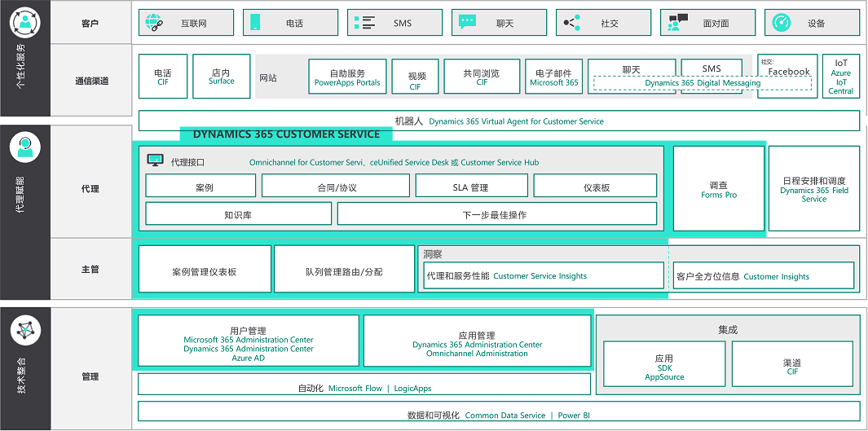This screenshot has height=431, width=868.
Task: Click the SMS list icon in the customer row
Action: [364, 23]
